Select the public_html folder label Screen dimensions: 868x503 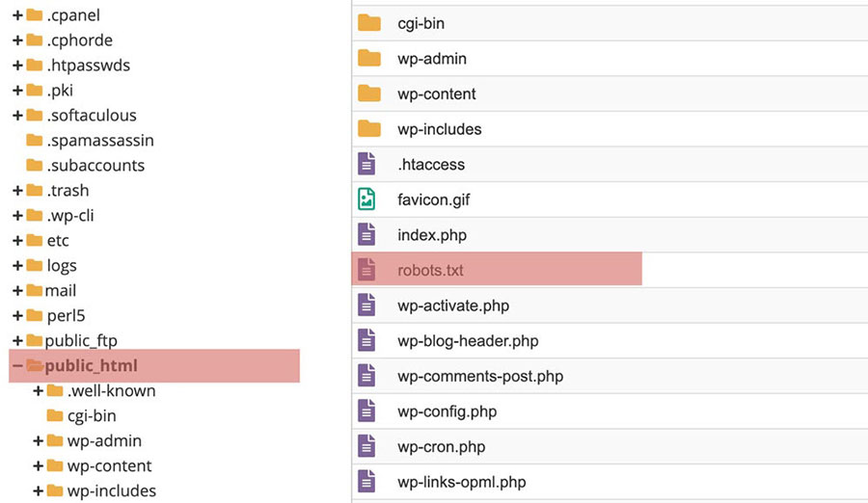pyautogui.click(x=92, y=366)
